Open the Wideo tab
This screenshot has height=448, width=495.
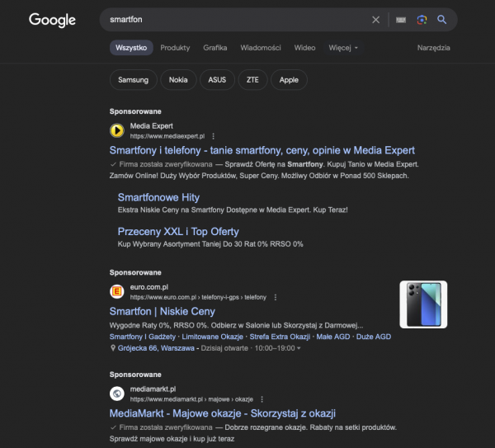click(304, 48)
